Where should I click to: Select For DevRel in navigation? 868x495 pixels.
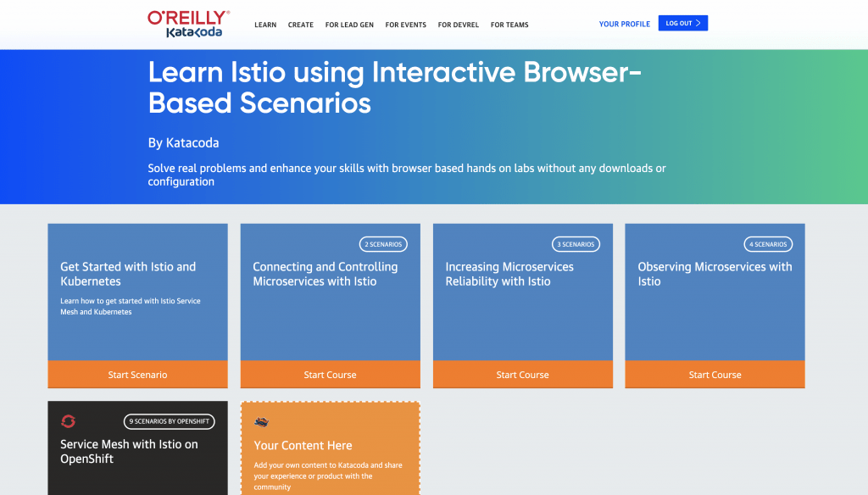(x=459, y=25)
